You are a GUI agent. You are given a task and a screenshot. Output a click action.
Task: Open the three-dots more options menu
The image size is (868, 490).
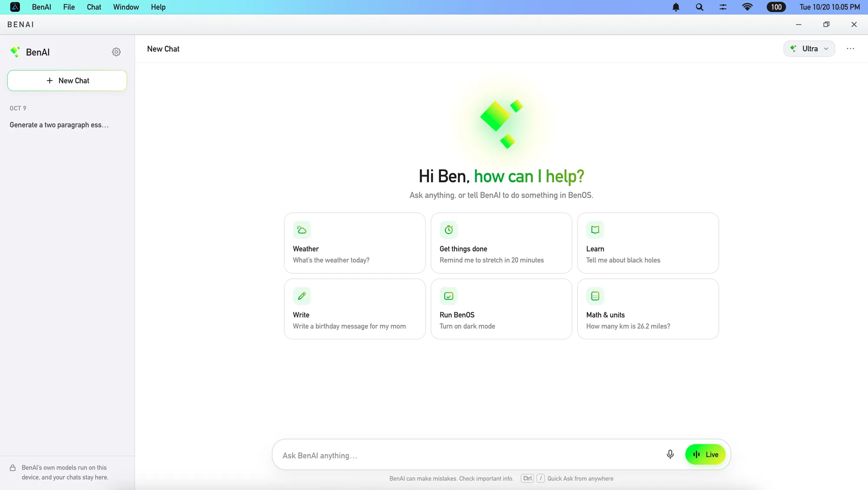tap(850, 49)
